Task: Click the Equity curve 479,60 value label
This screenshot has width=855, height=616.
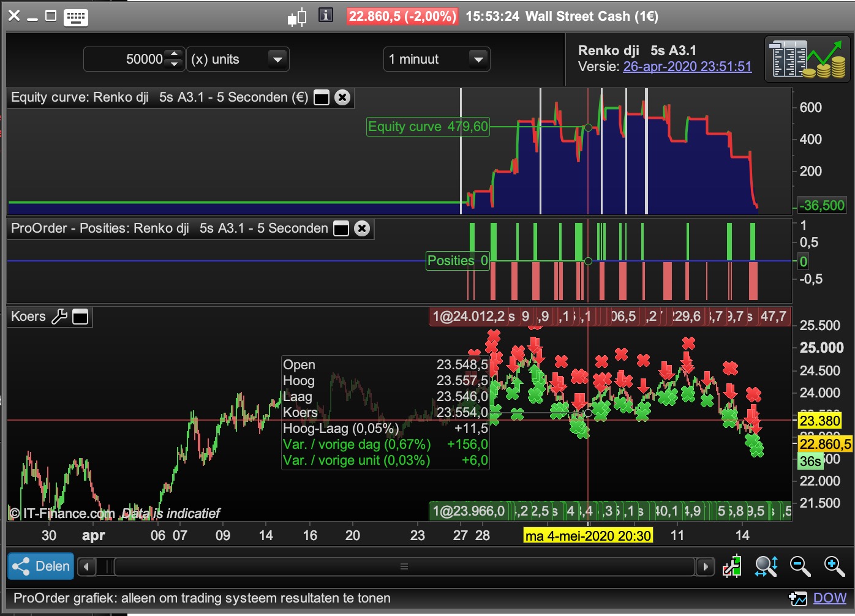Action: [428, 127]
